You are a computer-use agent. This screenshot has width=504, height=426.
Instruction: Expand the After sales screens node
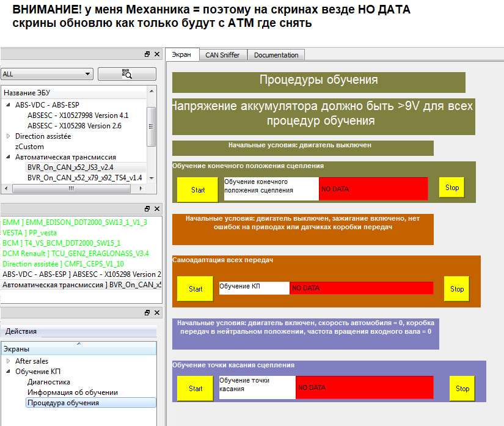(x=8, y=361)
